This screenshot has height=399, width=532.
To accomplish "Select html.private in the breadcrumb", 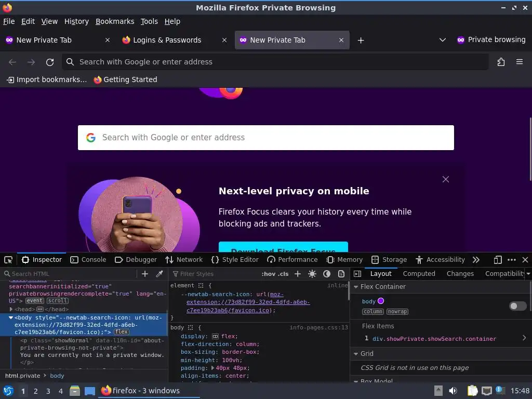I will (22, 376).
